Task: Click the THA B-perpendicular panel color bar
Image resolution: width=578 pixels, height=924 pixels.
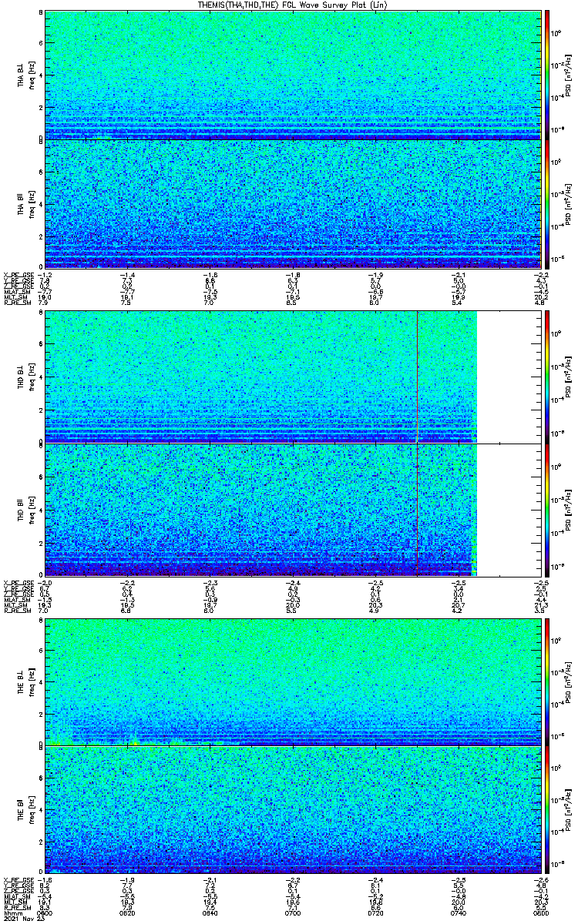Action: (x=547, y=75)
